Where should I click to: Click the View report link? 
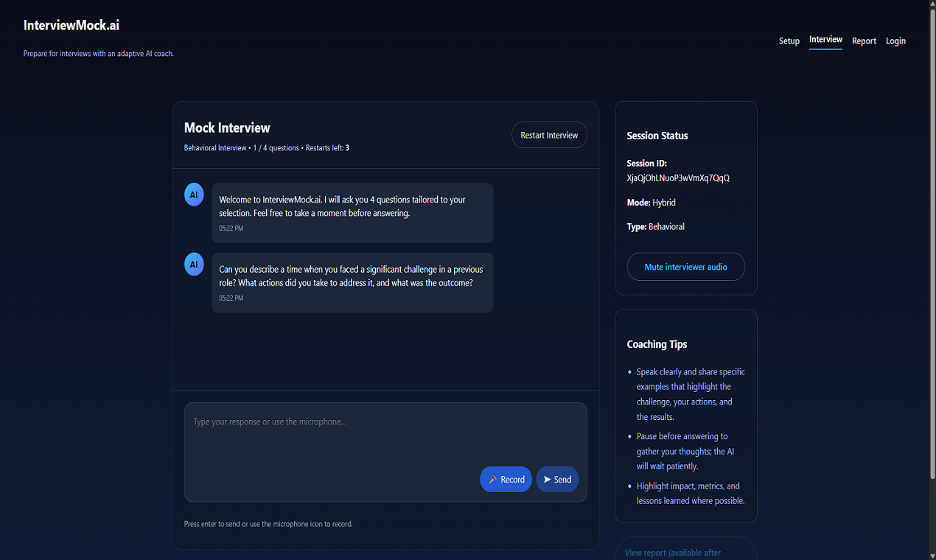(x=672, y=553)
